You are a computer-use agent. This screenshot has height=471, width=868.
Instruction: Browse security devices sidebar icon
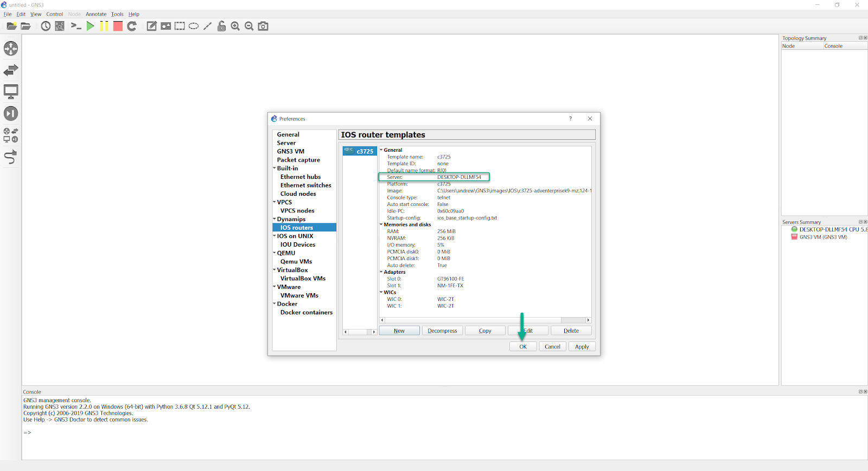tap(11, 113)
